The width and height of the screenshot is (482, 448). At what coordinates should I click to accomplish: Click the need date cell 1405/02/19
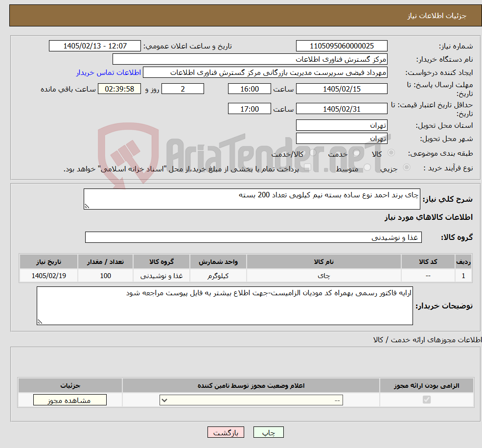[x=48, y=276]
